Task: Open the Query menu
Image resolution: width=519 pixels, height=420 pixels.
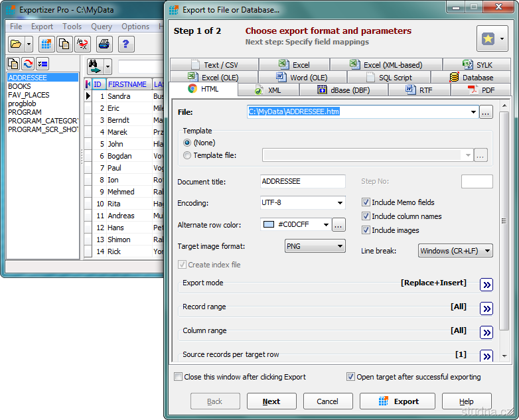Action: [102, 27]
